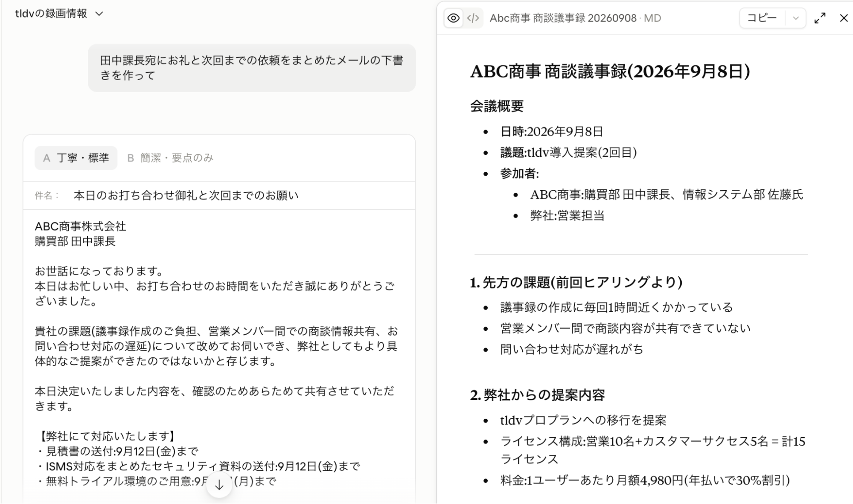Open the コピー dropdown arrow
The width and height of the screenshot is (853, 504).
click(x=795, y=18)
